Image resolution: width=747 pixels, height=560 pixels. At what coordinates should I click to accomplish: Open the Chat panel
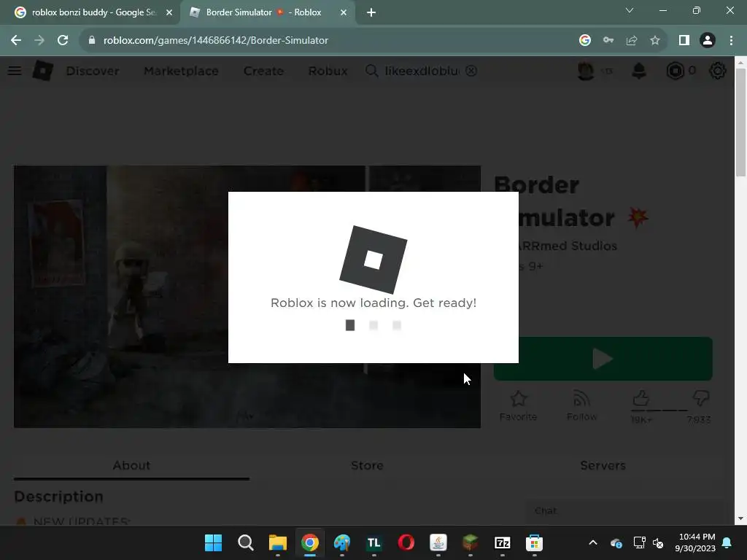click(x=625, y=511)
